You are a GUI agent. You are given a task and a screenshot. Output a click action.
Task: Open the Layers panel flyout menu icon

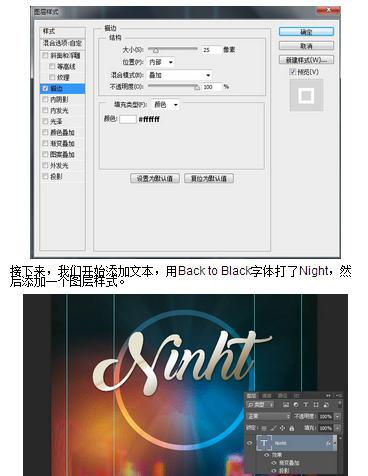tap(339, 395)
